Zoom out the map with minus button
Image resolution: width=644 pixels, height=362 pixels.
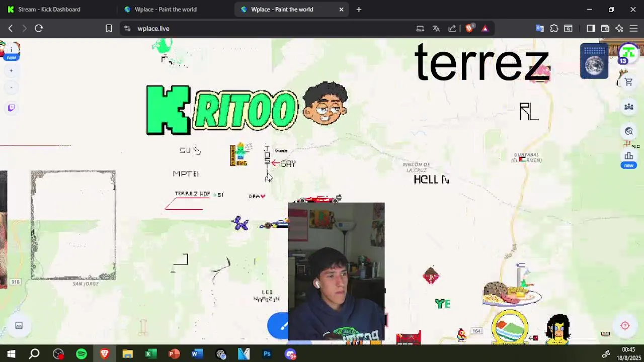[11, 87]
